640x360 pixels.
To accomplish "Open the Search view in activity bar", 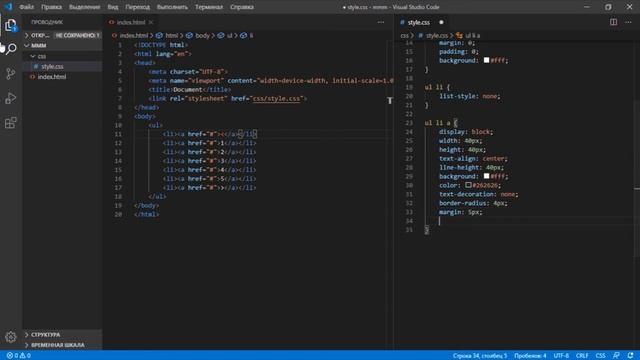I will click(11, 49).
